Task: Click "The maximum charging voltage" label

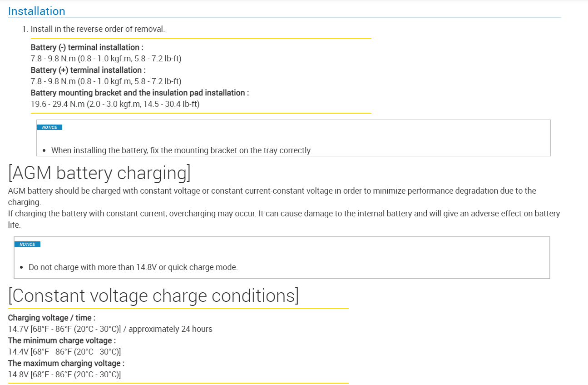Action: tap(66, 363)
